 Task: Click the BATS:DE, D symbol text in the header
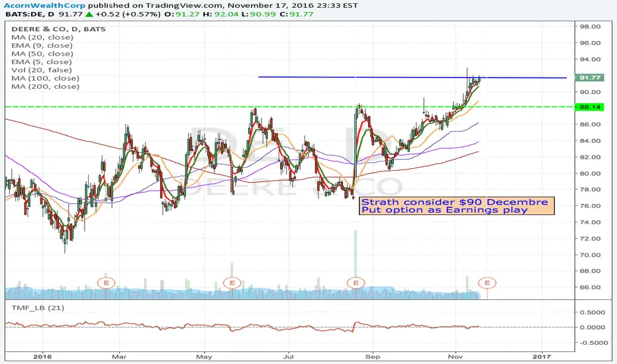click(30, 14)
